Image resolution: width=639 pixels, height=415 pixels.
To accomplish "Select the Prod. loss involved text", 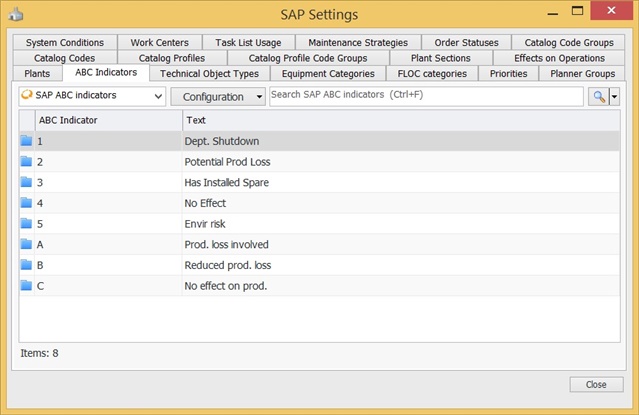I will [227, 245].
